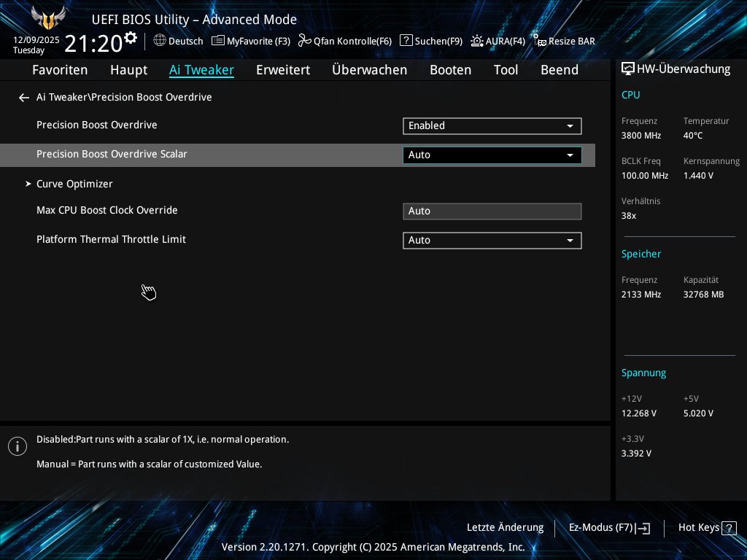Click Max CPU Boost Clock Override field
The height and width of the screenshot is (560, 747).
(492, 211)
